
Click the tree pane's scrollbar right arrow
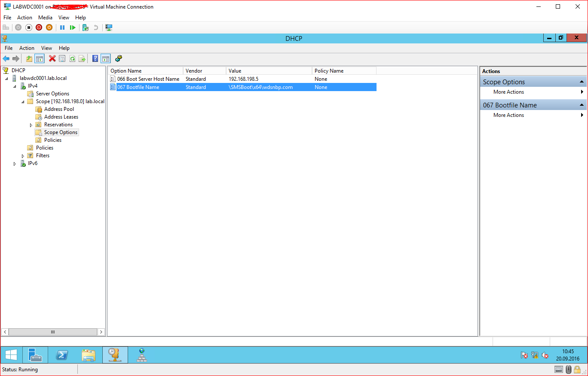pos(101,332)
